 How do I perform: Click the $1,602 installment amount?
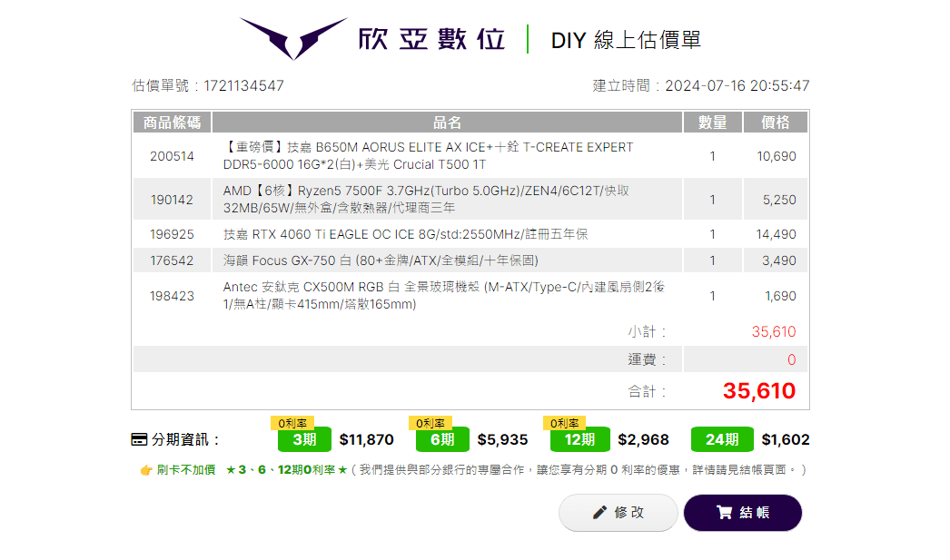(x=786, y=439)
